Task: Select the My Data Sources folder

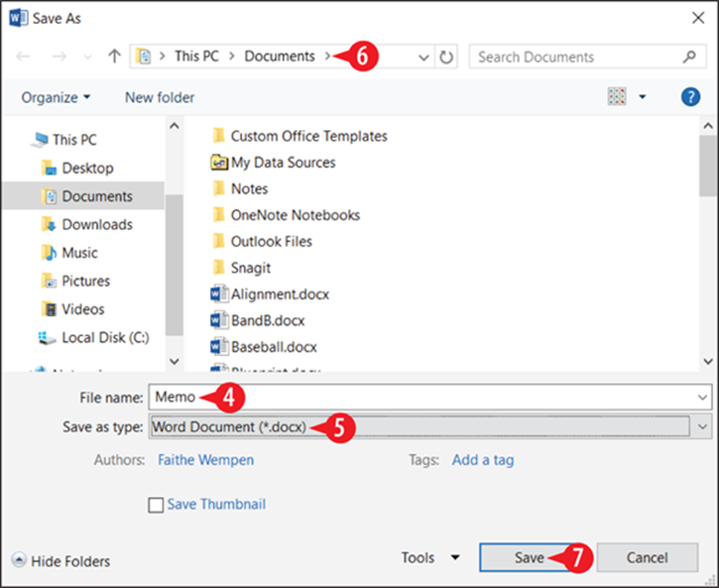Action: pos(274,163)
